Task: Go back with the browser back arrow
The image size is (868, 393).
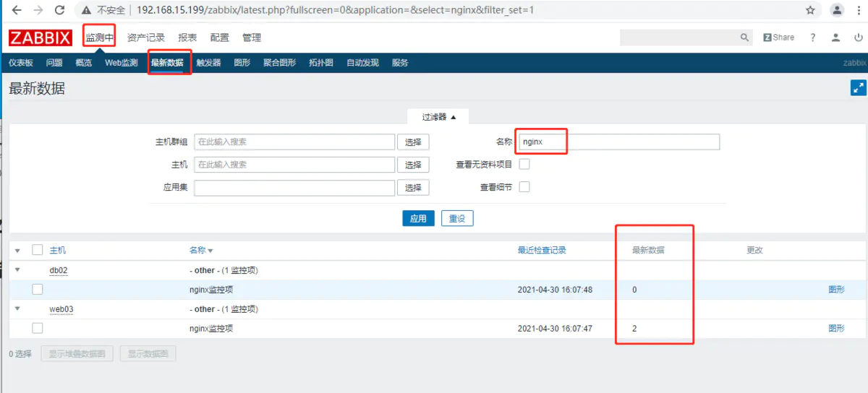Action: [17, 11]
